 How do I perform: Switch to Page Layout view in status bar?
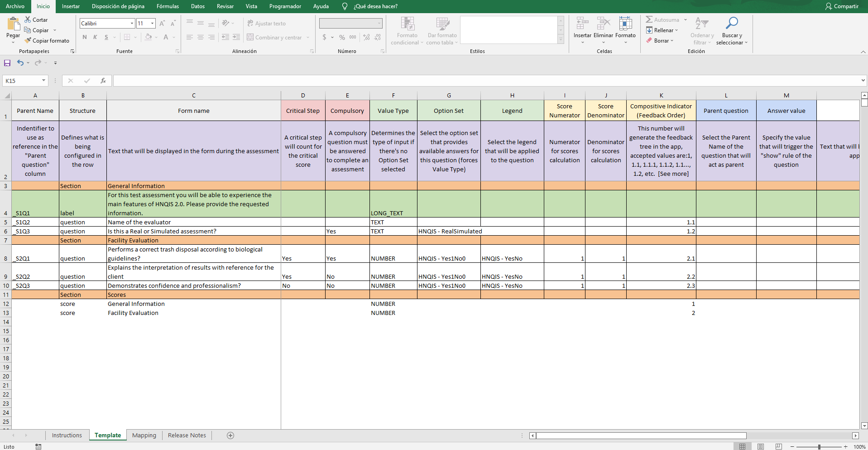tap(761, 447)
